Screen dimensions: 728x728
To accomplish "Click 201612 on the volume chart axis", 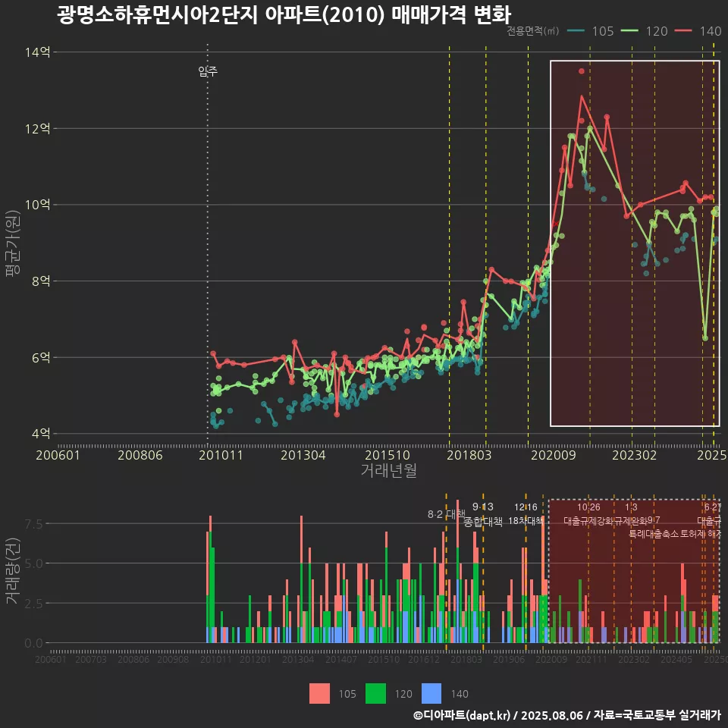I will click(x=423, y=659).
